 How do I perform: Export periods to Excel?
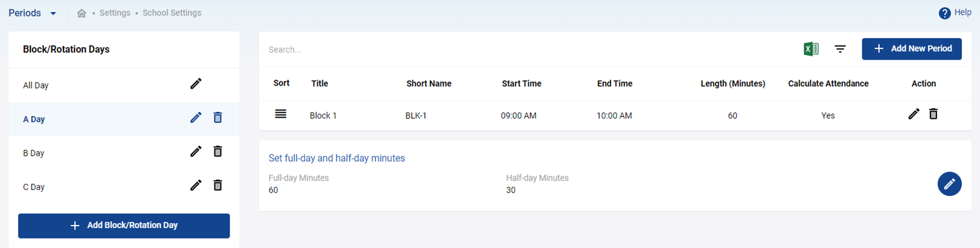click(811, 49)
